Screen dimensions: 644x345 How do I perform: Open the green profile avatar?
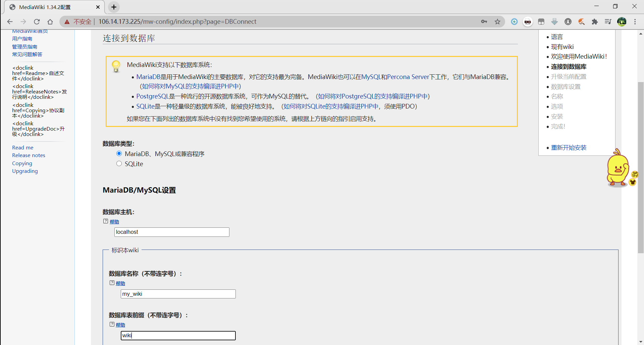(622, 22)
